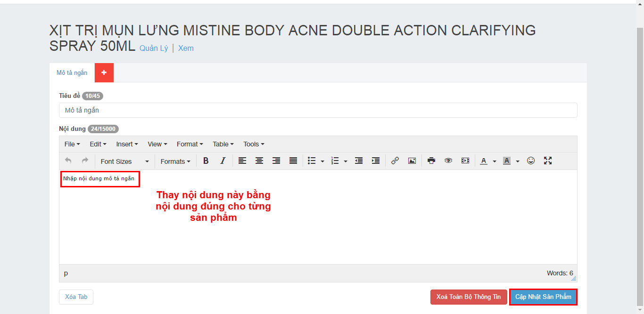Click the text Nhập nội dung mô tả ngắn

pyautogui.click(x=99, y=178)
